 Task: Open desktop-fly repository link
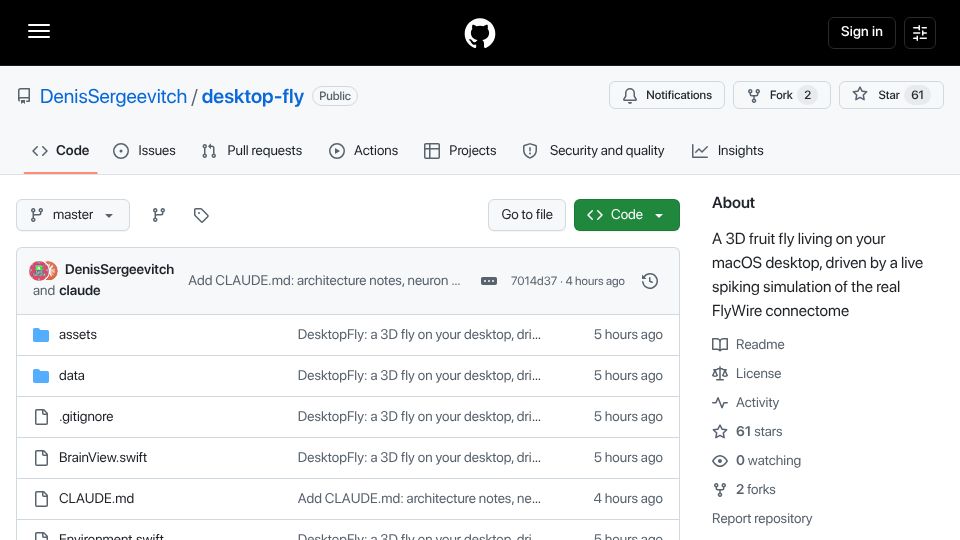point(252,96)
